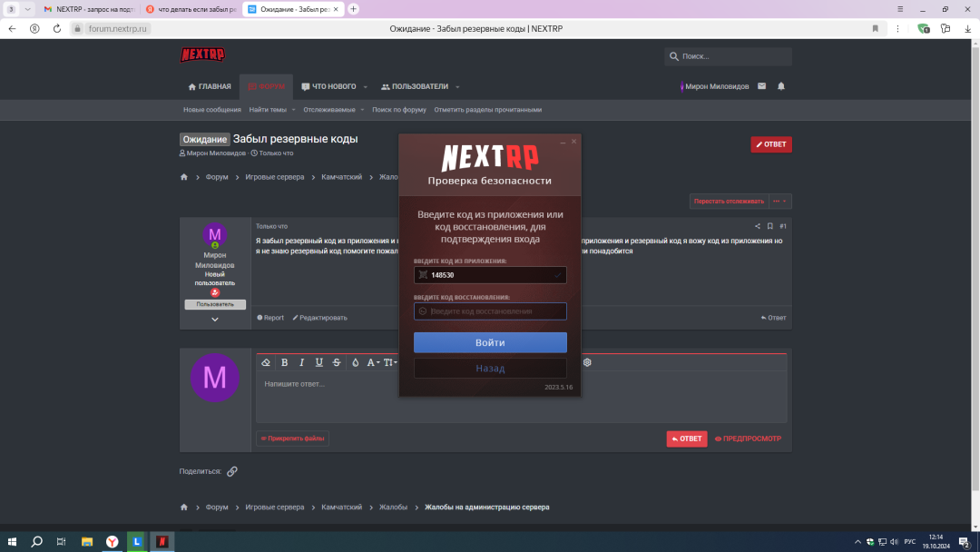Click the share icon on post #1
980x552 pixels.
pyautogui.click(x=758, y=226)
